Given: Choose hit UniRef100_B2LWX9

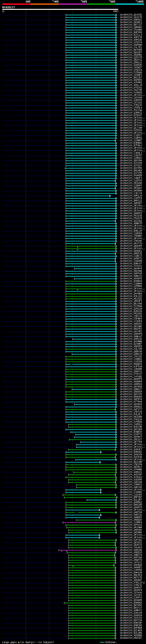Looking at the screenshot, I should point(131,630).
